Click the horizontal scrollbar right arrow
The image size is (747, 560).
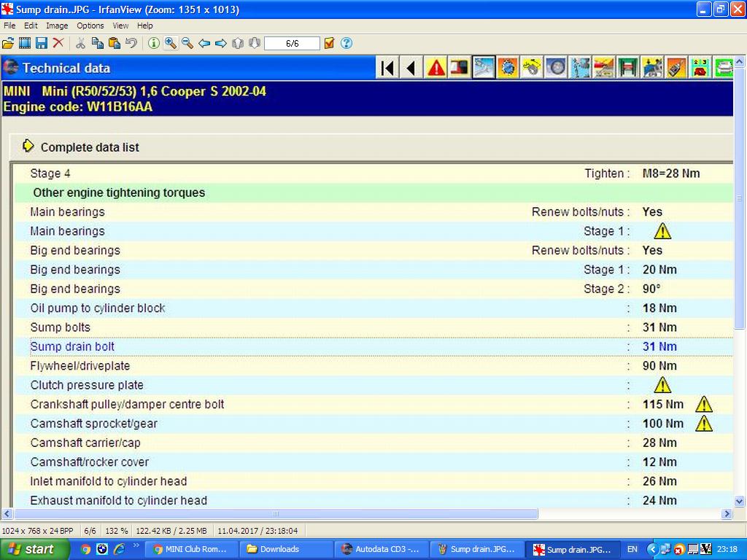[x=727, y=513]
